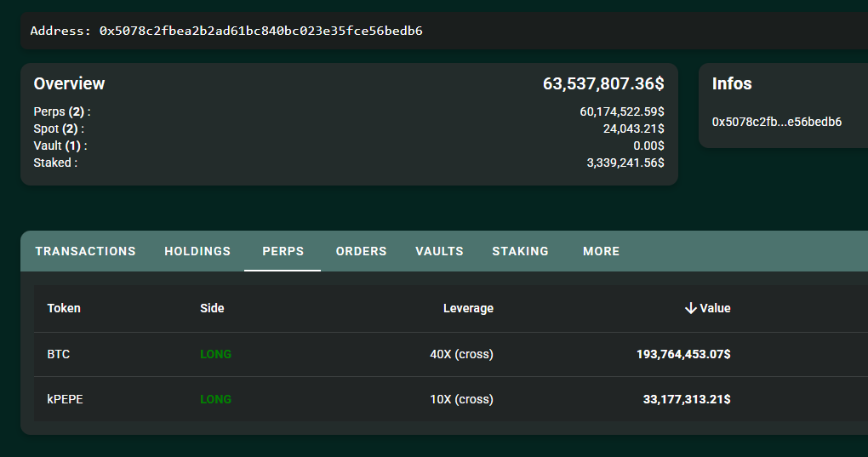Select the kPEPE perp row
Screen dimensions: 868x457
(451, 399)
